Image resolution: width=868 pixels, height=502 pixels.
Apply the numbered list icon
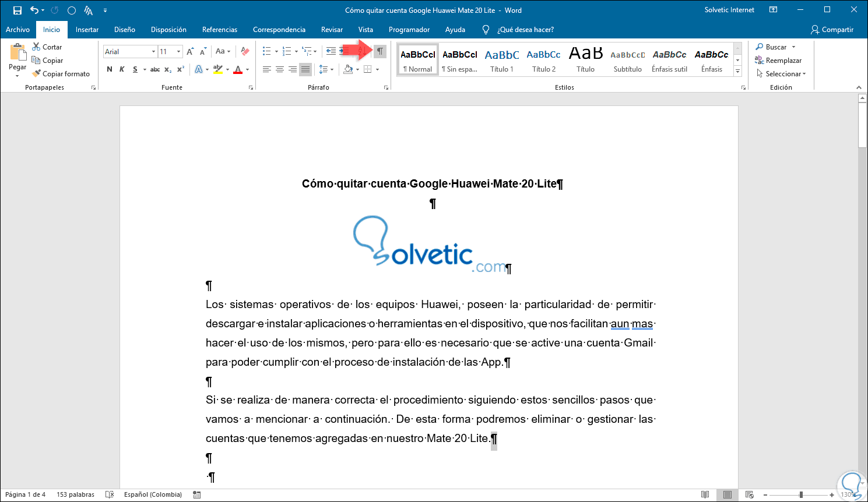(287, 52)
